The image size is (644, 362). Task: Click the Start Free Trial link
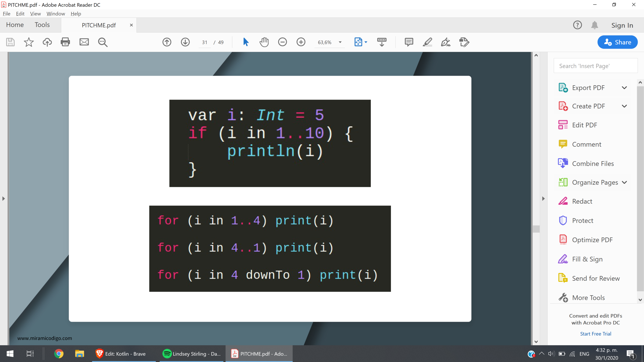(595, 334)
